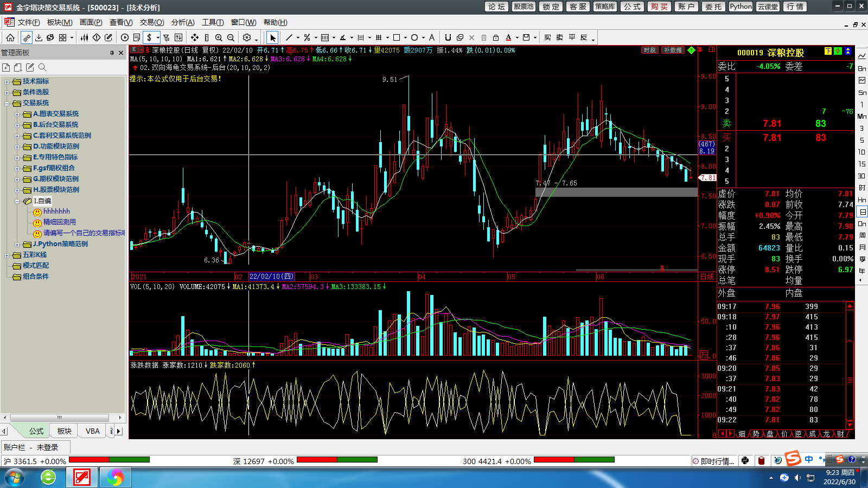Click the home icon in the toolbar
The image size is (868, 488).
click(10, 37)
